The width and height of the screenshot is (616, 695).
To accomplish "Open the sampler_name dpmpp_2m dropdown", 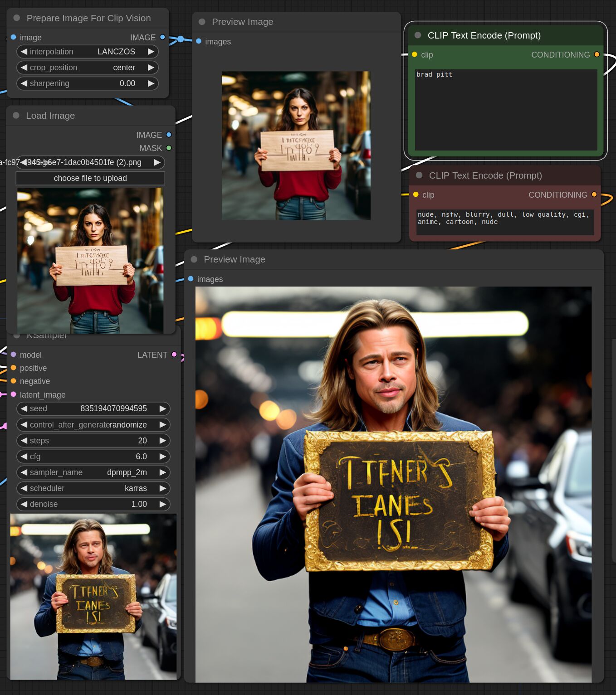I will pos(93,472).
